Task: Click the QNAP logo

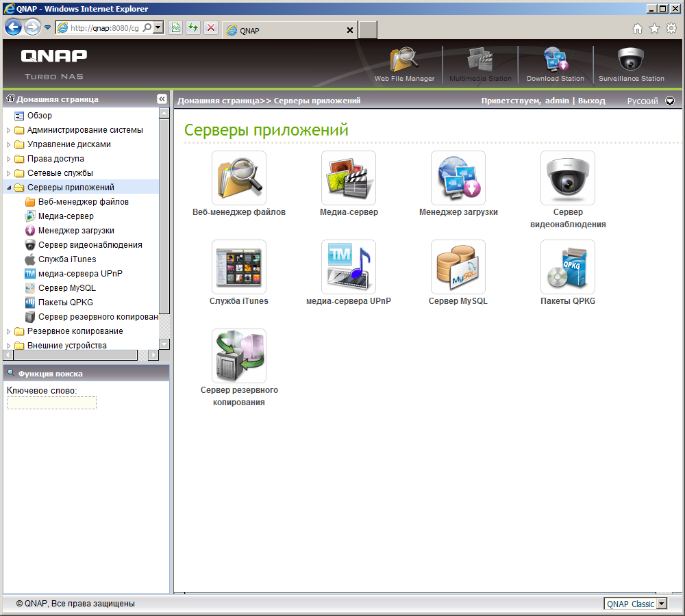Action: point(54,56)
